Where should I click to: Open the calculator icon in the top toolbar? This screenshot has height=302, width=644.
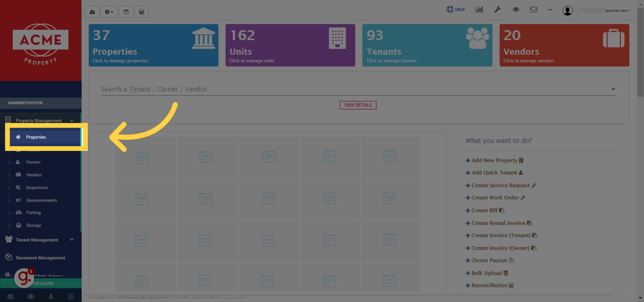(141, 11)
